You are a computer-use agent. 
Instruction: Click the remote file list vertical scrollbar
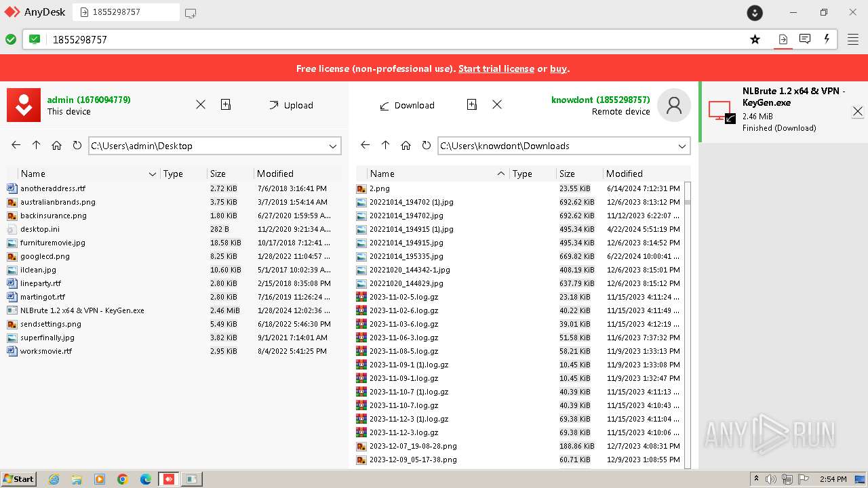(x=688, y=324)
